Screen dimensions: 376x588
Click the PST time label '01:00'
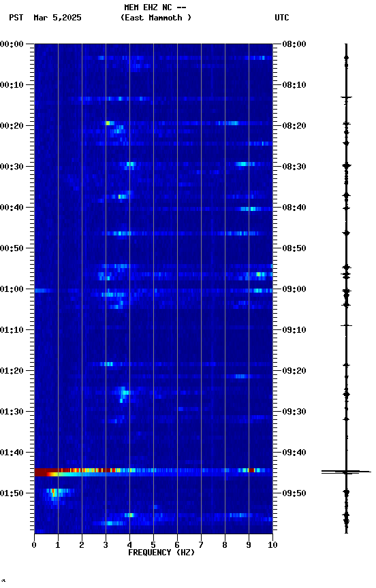[x=12, y=289]
